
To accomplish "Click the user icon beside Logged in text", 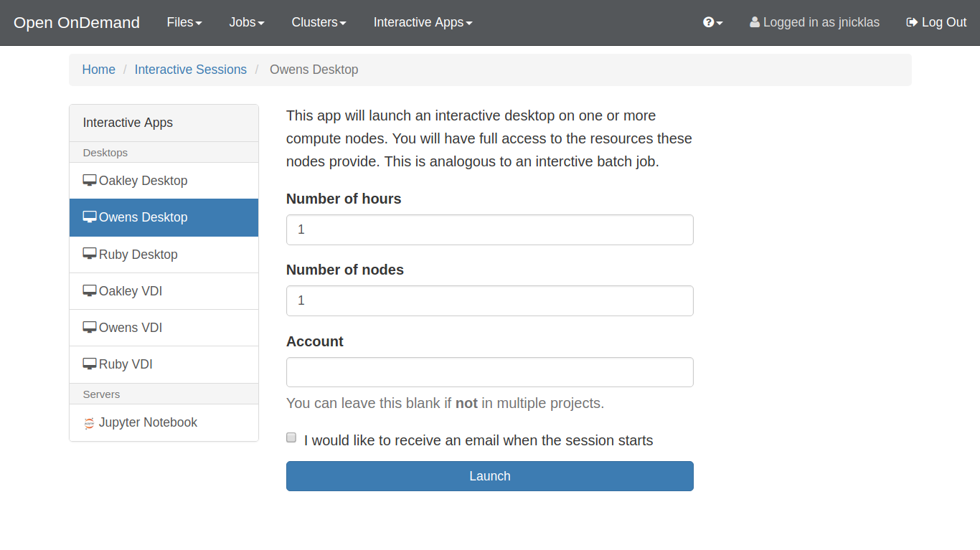I will (x=755, y=22).
